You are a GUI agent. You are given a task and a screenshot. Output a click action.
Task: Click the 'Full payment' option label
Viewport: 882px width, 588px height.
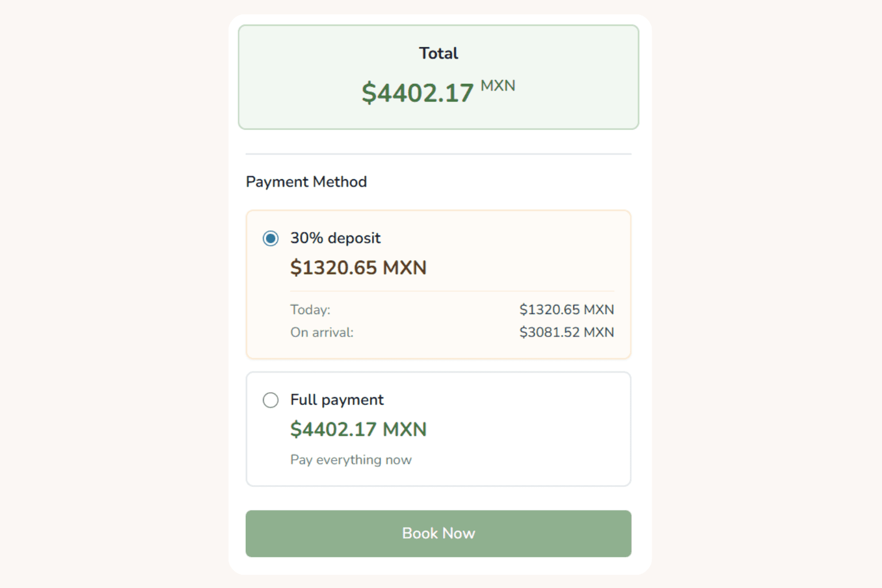(x=336, y=400)
